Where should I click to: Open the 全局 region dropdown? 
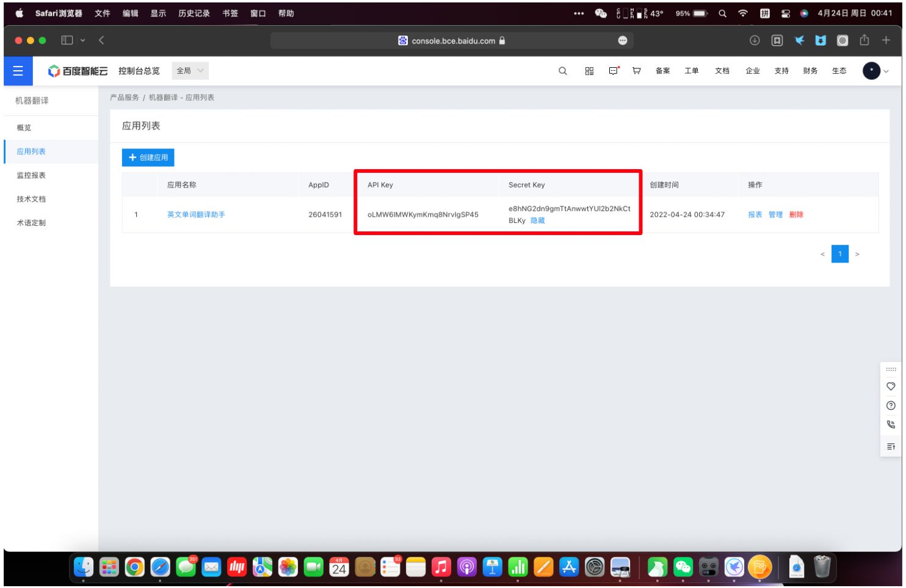tap(190, 71)
